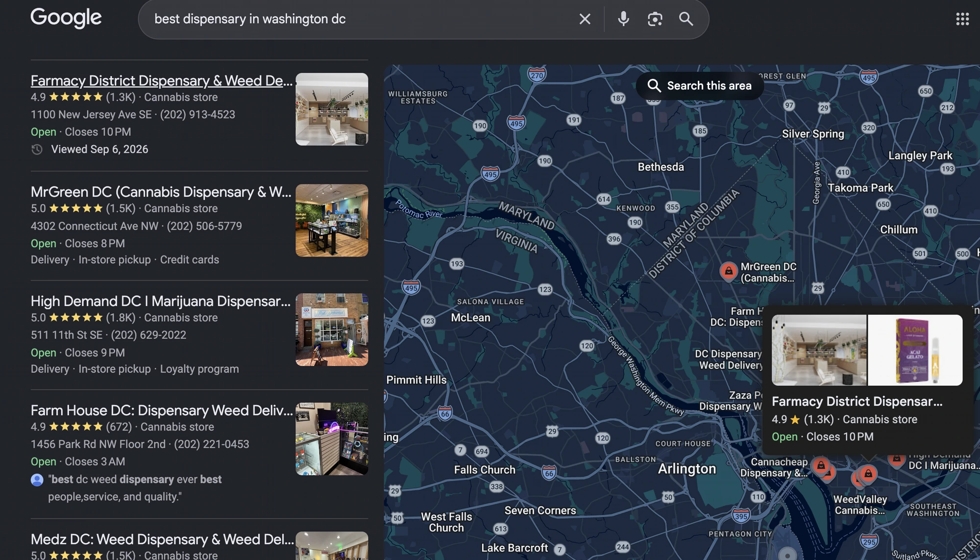The width and height of the screenshot is (980, 560).
Task: Clear the search query with X icon
Action: pyautogui.click(x=585, y=19)
